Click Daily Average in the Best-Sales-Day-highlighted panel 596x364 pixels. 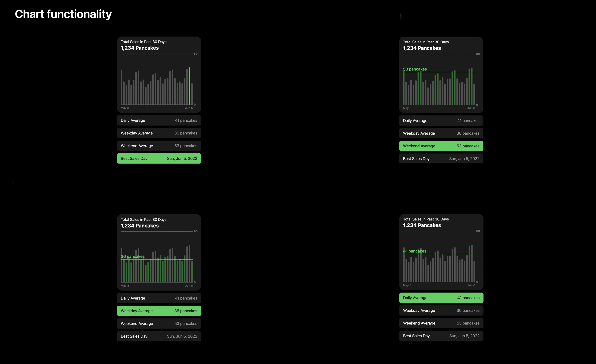(159, 120)
